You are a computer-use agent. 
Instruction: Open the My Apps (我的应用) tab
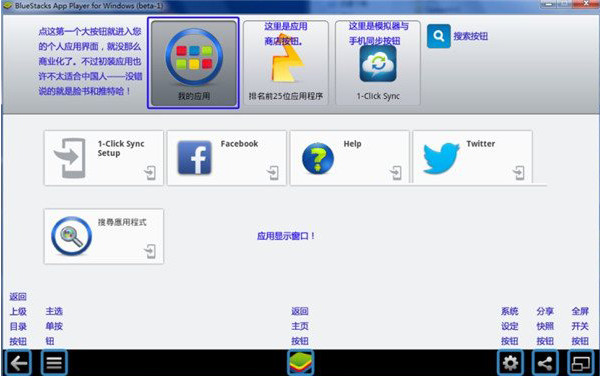click(x=194, y=63)
